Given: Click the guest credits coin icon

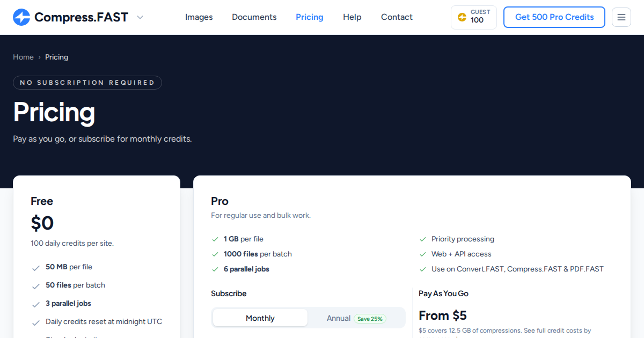Looking at the screenshot, I should (462, 17).
